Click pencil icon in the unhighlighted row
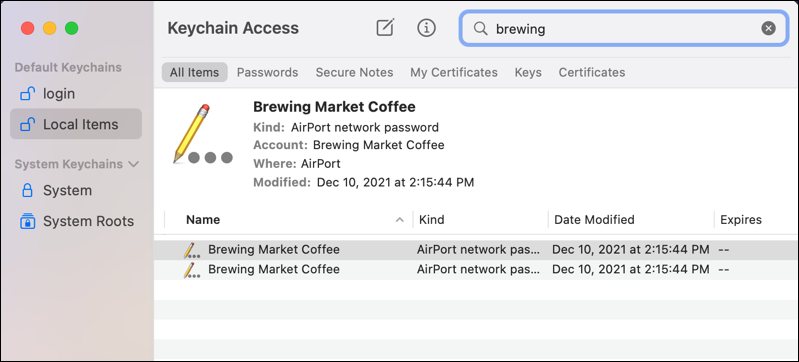Viewport: 799px width, 362px height. tap(192, 270)
